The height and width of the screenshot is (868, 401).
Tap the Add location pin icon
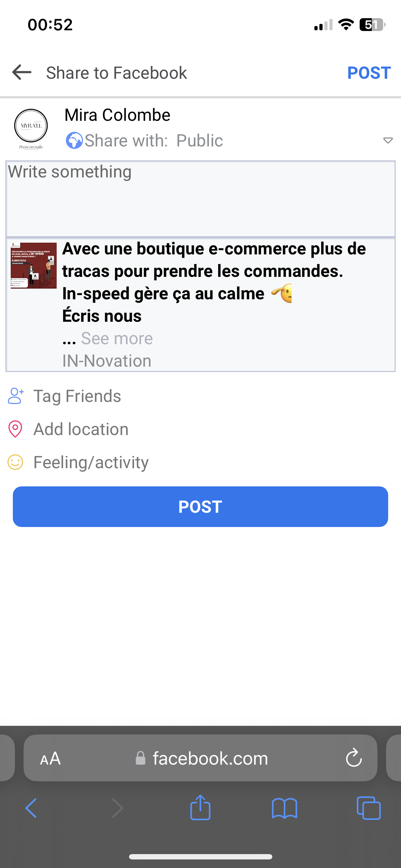pyautogui.click(x=15, y=429)
